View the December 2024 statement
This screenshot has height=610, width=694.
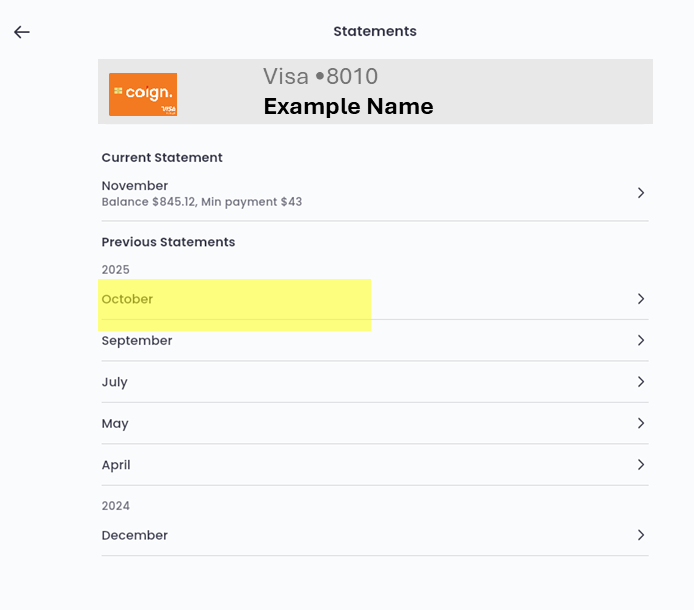point(135,536)
